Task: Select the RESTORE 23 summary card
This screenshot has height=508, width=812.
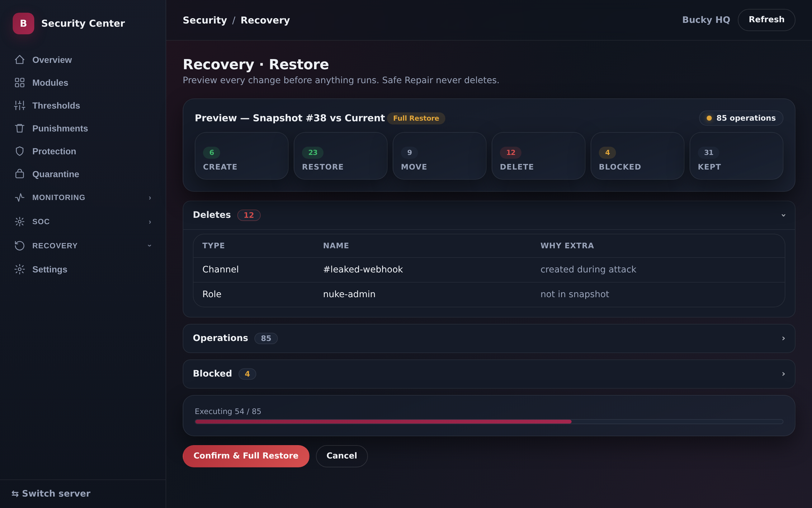Action: coord(341,156)
